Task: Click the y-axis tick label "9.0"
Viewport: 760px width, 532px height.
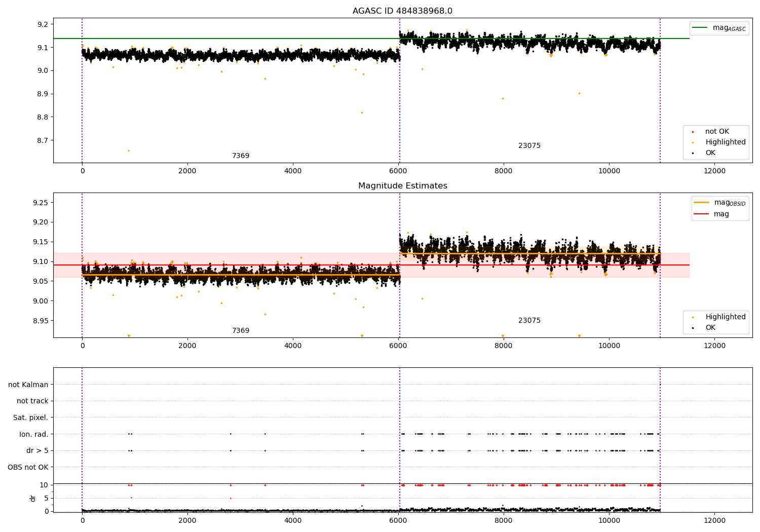Action: [x=43, y=71]
